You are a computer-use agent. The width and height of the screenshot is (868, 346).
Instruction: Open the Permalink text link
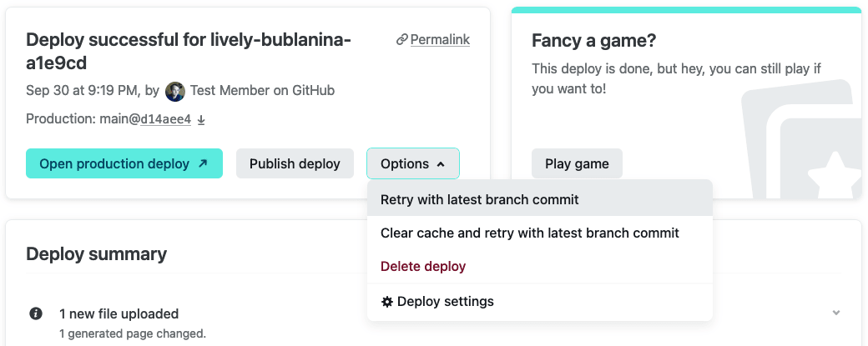440,40
